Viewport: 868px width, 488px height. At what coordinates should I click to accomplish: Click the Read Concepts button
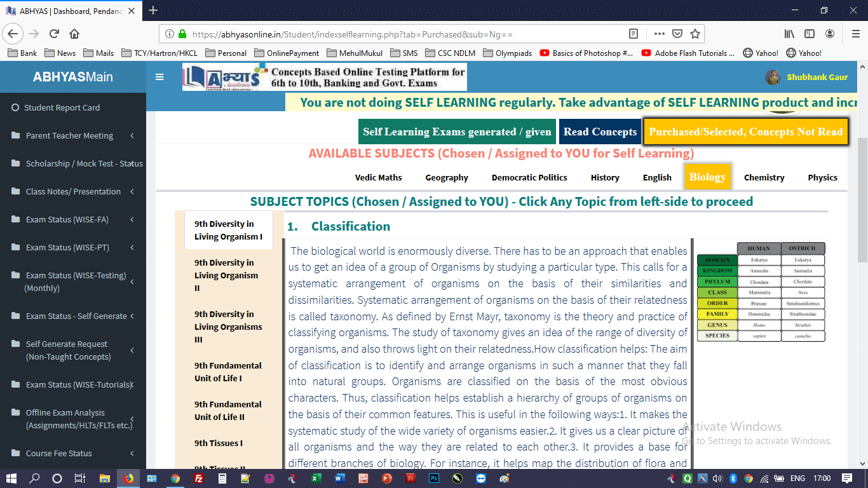[600, 132]
